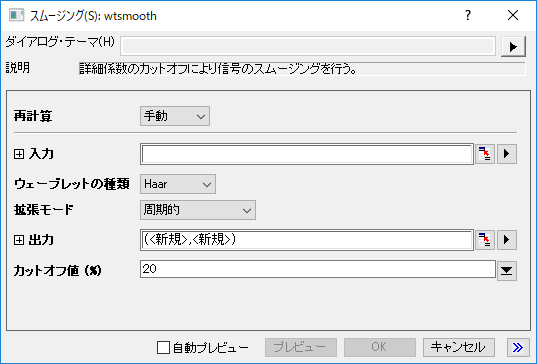Open the 拡張モード dropdown showing 周期的
Screen dimensions: 537x364
198,210
